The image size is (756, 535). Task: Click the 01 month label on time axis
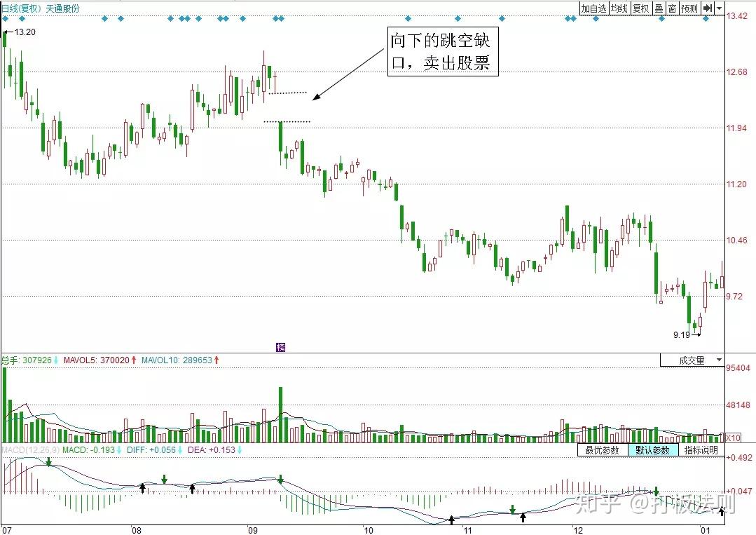coord(706,530)
